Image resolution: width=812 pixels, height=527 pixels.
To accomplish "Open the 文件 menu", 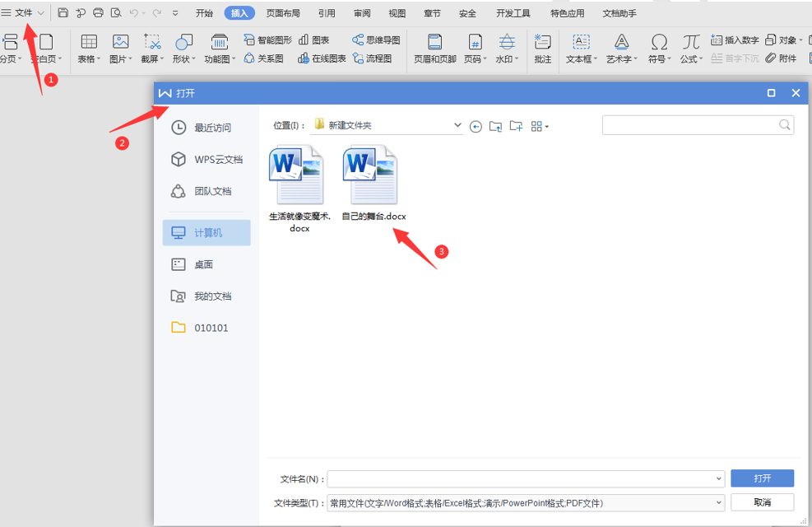I will point(23,13).
